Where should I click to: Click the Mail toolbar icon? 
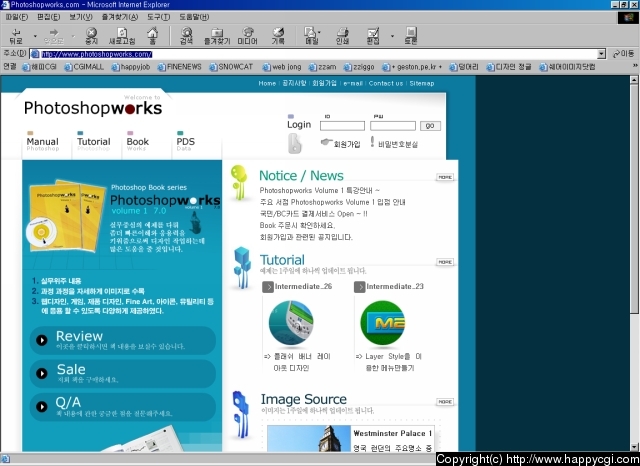click(x=311, y=36)
